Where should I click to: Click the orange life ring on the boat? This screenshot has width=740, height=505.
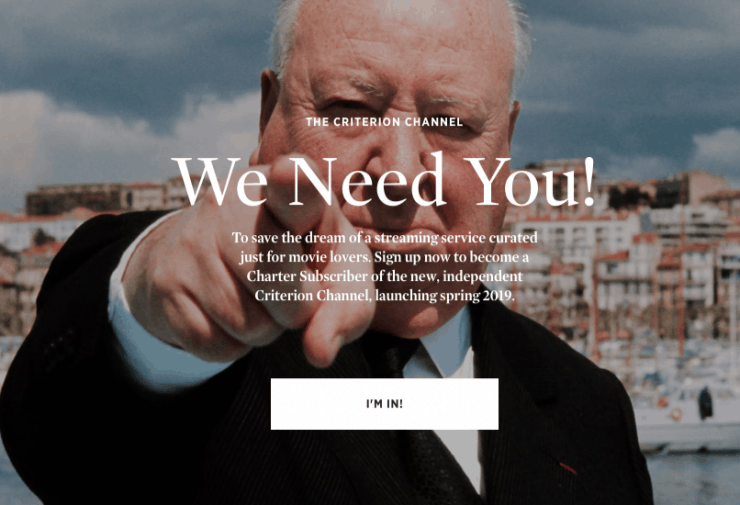pos(676,414)
